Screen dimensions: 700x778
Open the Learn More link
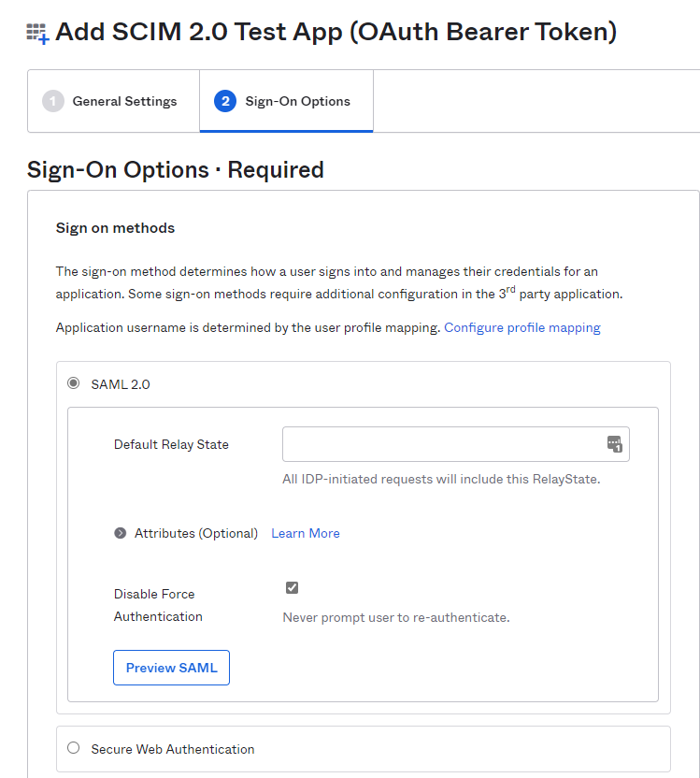306,533
